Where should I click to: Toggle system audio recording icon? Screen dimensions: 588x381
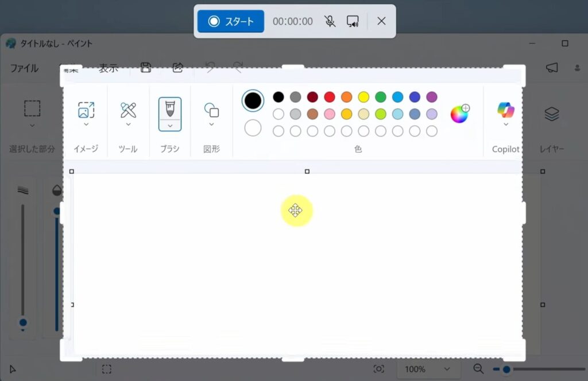pyautogui.click(x=353, y=21)
